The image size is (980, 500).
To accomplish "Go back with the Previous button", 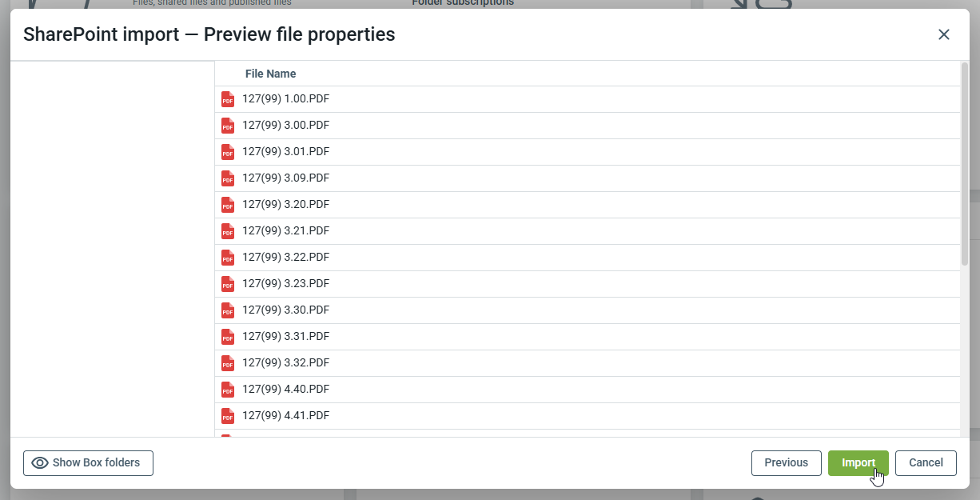I will coord(786,463).
